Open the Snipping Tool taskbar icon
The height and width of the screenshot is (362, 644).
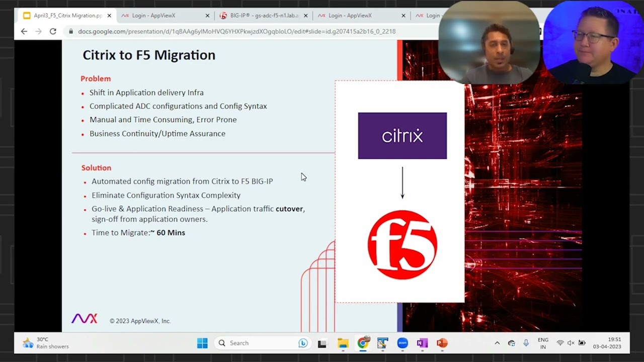click(x=382, y=343)
